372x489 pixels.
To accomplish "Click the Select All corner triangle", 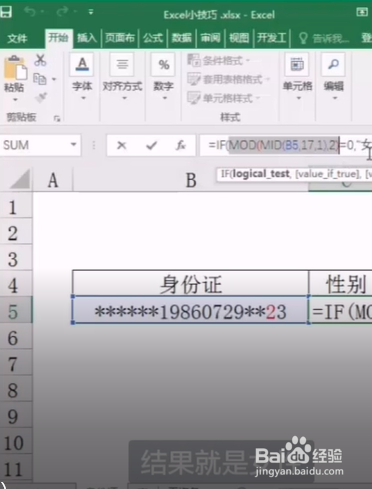I will 20,180.
